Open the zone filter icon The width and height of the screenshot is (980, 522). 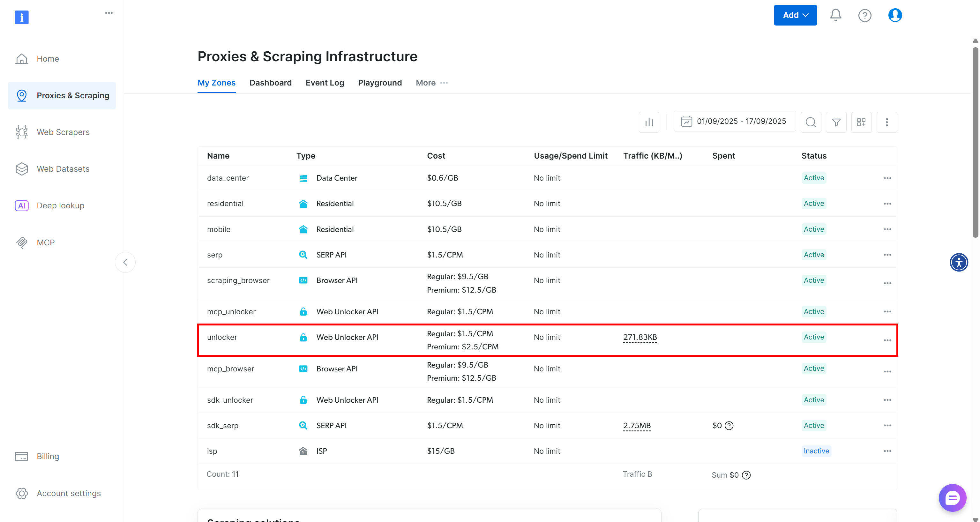coord(836,122)
